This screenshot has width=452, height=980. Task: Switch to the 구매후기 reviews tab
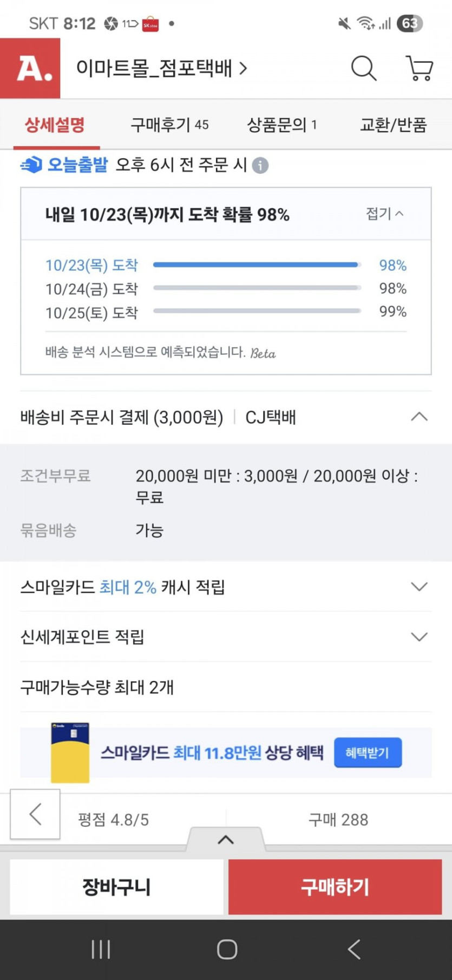[169, 125]
